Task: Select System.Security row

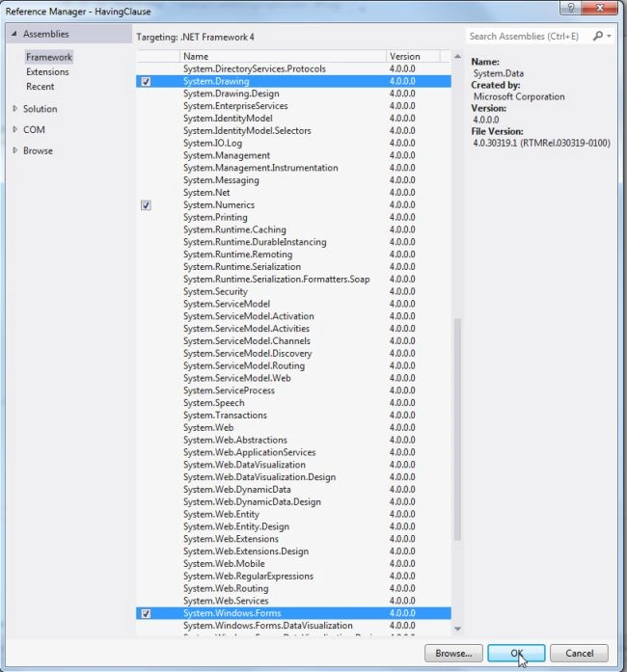Action: pos(294,291)
